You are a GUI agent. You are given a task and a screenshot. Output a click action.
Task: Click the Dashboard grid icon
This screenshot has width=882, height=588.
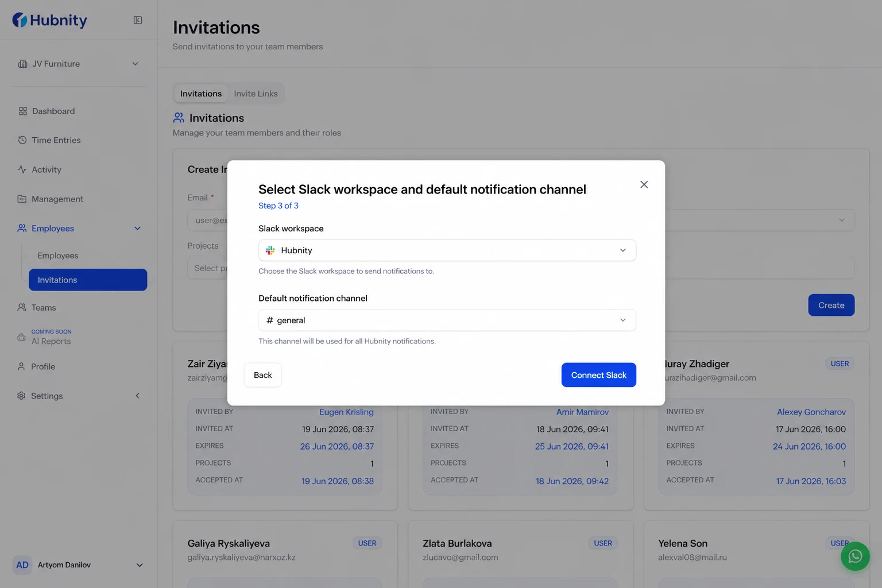pyautogui.click(x=23, y=111)
